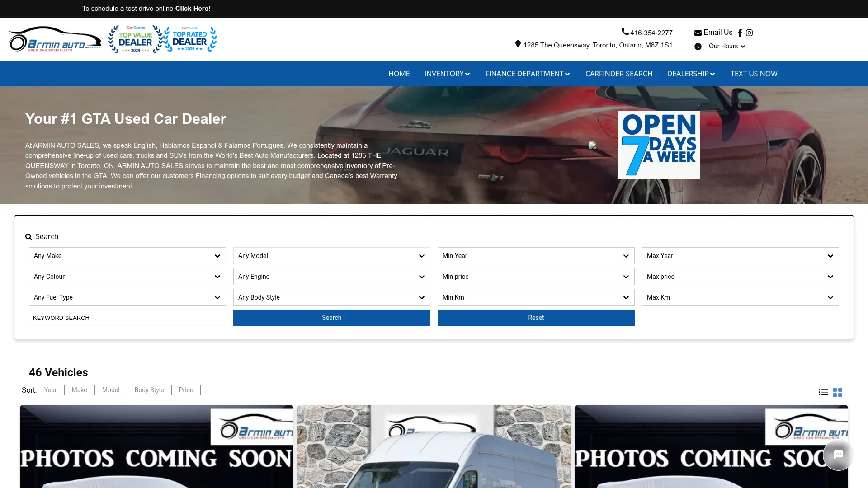The image size is (868, 488).
Task: Click the Open 7 Days a Week banner
Action: (x=659, y=145)
